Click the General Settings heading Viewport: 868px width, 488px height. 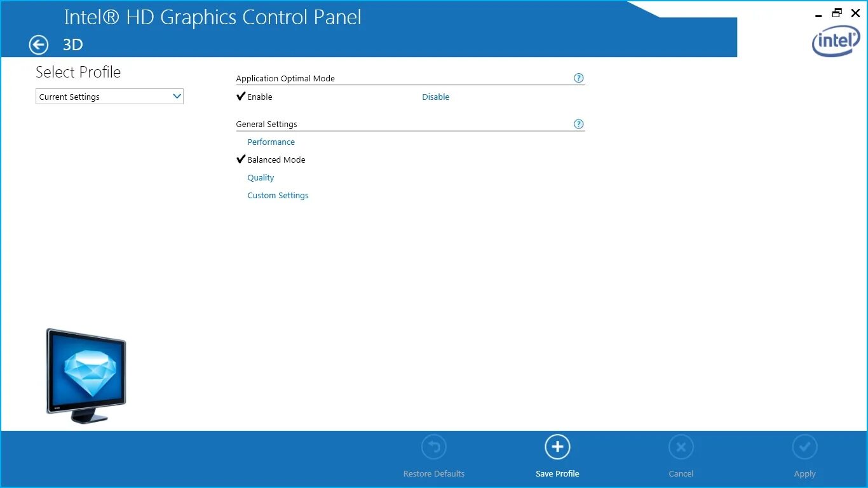click(x=267, y=125)
